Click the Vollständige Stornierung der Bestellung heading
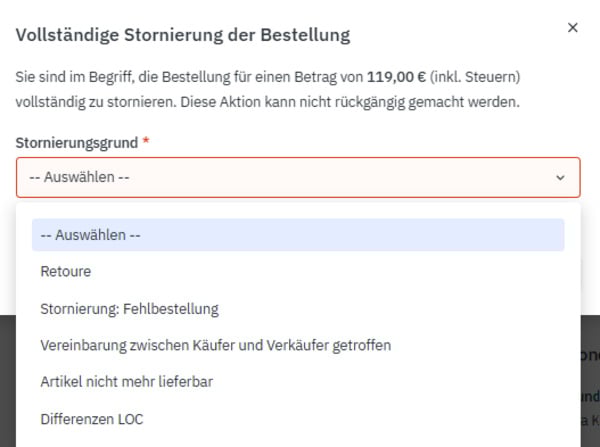This screenshot has height=447, width=600. point(183,35)
